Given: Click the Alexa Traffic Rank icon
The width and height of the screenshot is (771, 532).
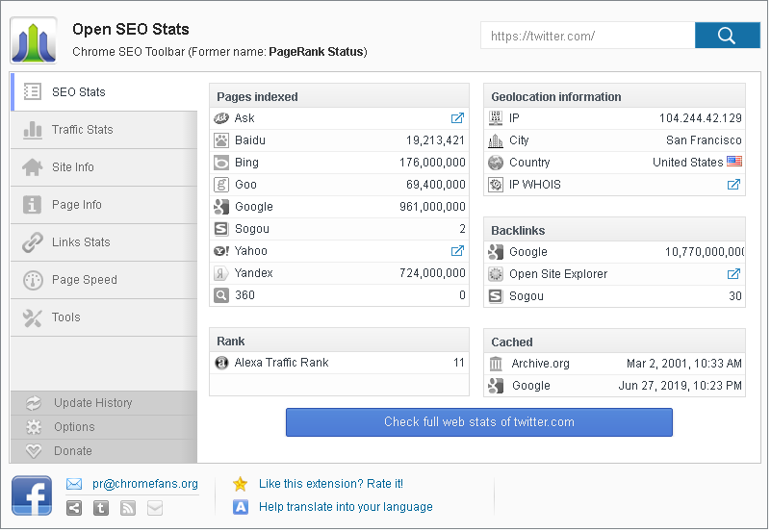Looking at the screenshot, I should [221, 363].
